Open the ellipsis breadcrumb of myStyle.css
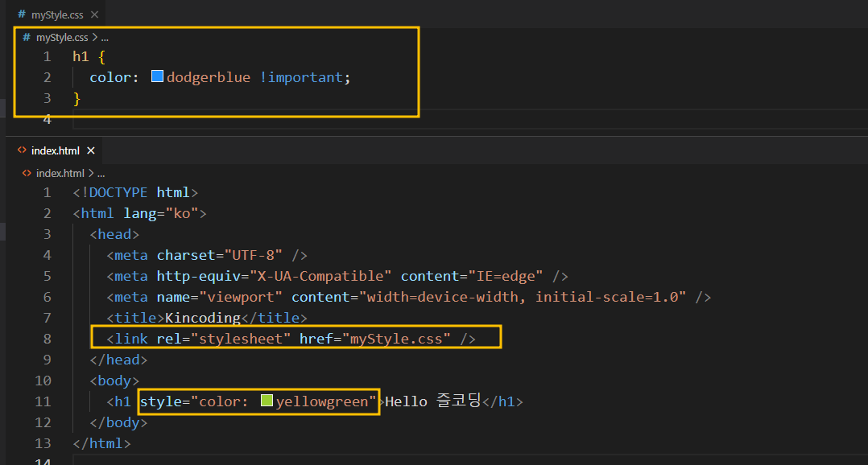Image resolution: width=868 pixels, height=465 pixels. click(x=105, y=38)
